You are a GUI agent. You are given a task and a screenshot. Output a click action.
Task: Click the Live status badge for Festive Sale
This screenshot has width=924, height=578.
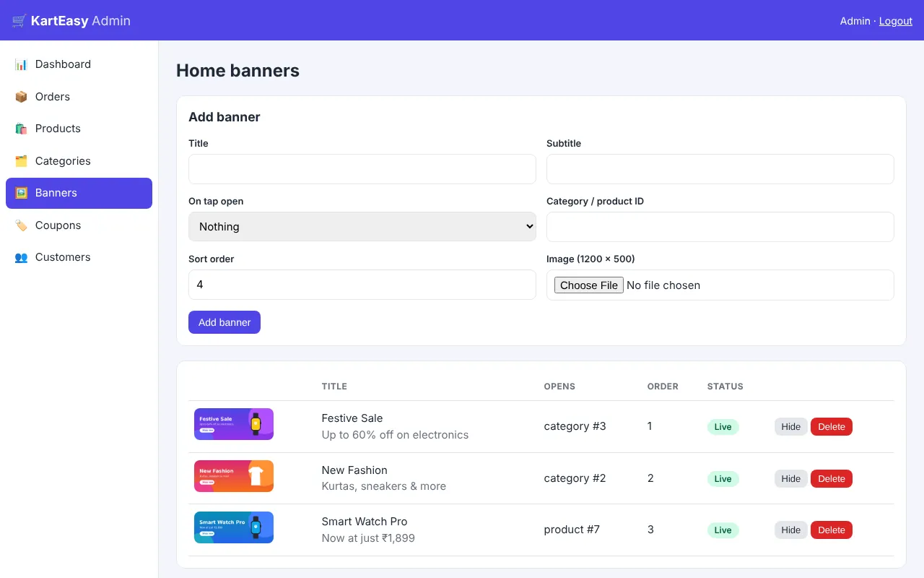[x=723, y=427]
